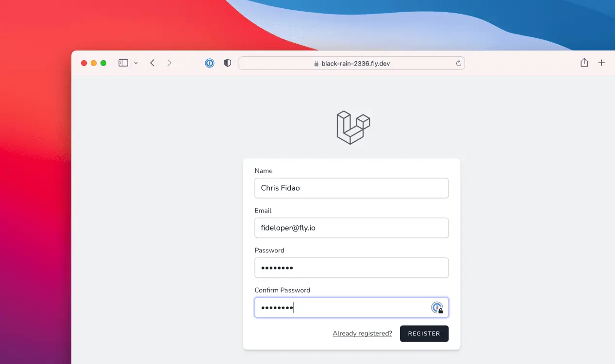Screen dimensions: 615x364
Task: Open a new tab with the plus icon
Action: 601,63
